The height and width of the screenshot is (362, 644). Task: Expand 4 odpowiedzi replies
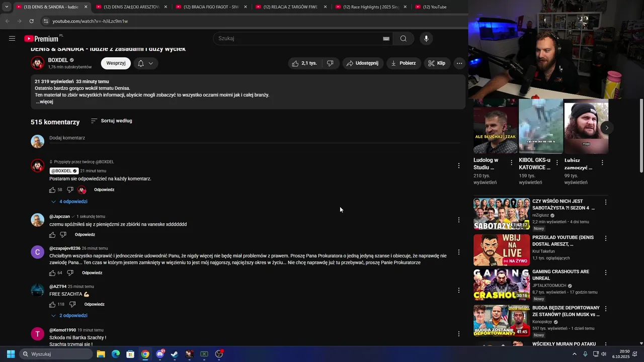click(69, 202)
